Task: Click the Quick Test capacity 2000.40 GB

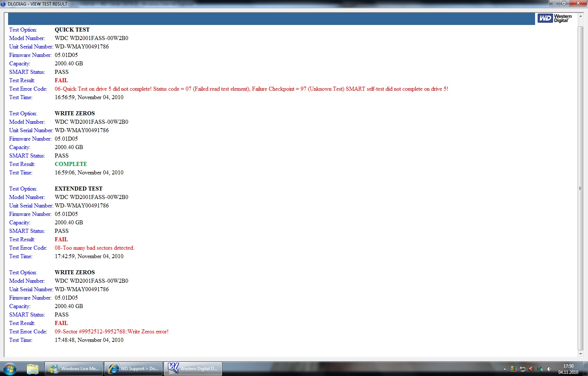Action: tap(69, 64)
